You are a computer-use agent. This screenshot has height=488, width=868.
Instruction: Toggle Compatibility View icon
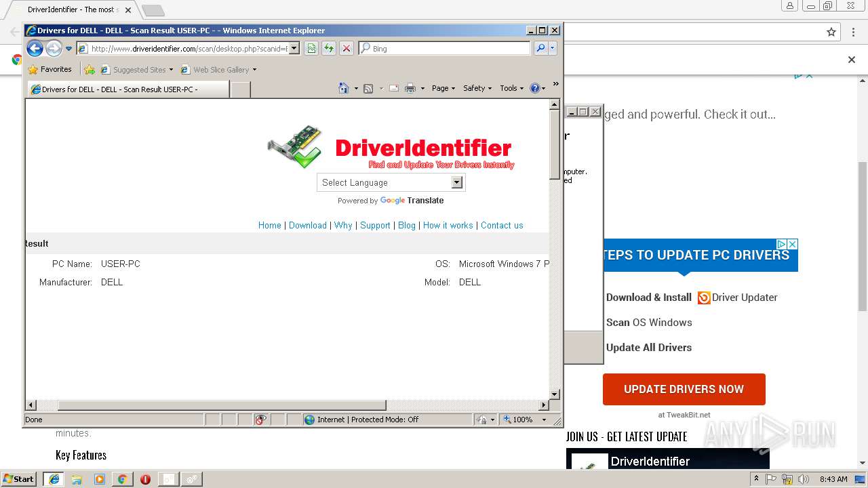click(x=311, y=48)
